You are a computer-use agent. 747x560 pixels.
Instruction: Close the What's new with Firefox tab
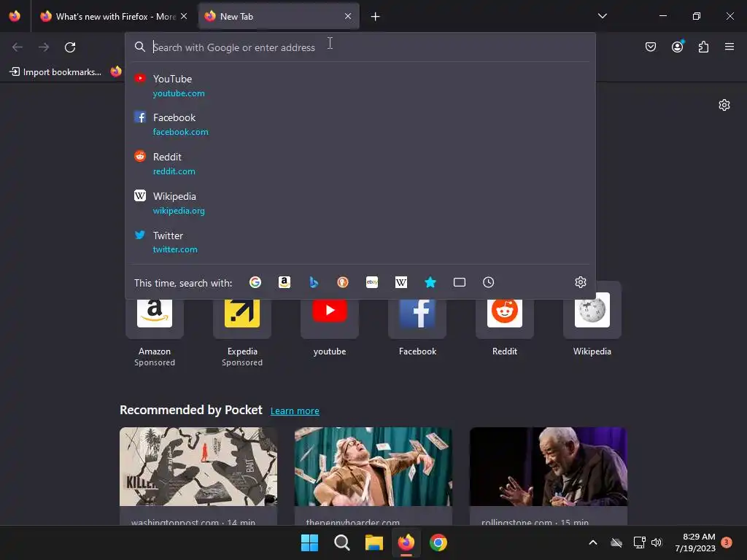click(184, 16)
